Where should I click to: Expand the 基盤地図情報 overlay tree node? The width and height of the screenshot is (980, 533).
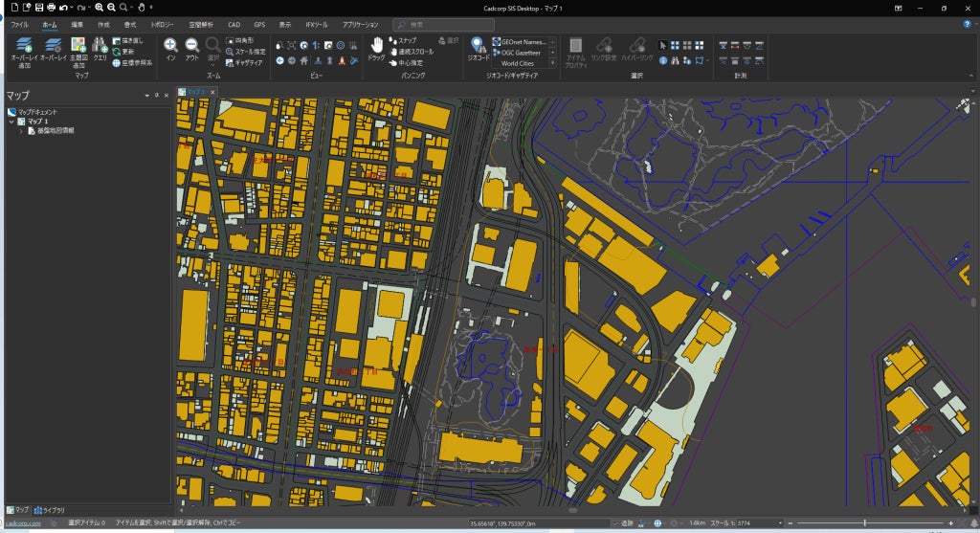point(20,130)
